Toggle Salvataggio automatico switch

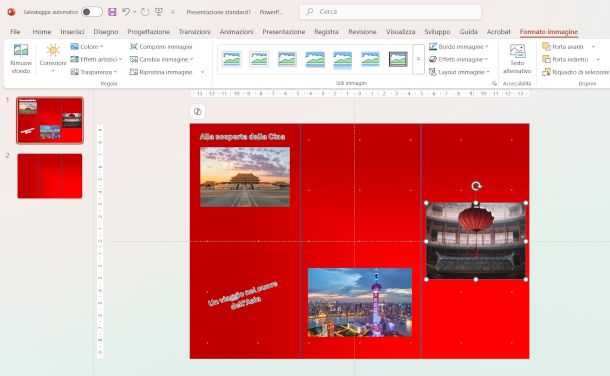pos(92,12)
